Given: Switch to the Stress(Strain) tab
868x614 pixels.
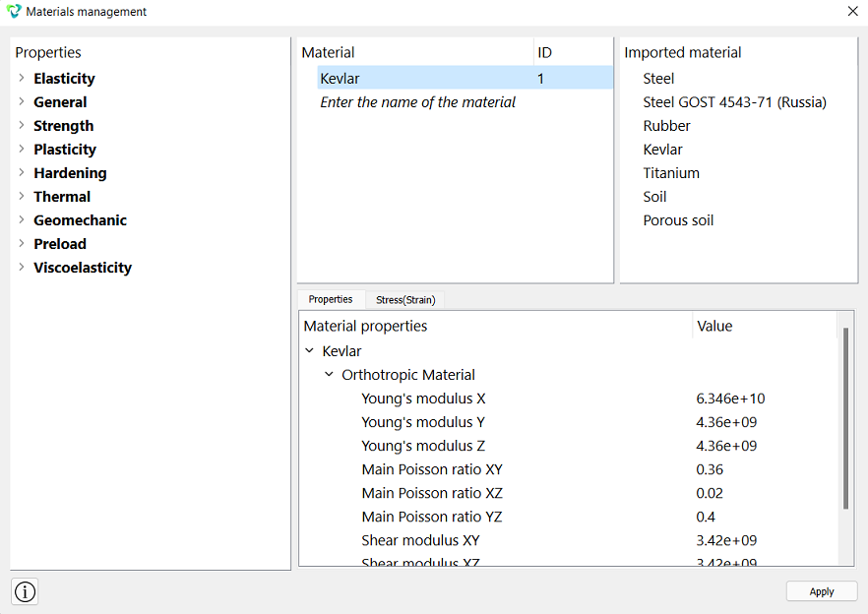Looking at the screenshot, I should (x=405, y=299).
